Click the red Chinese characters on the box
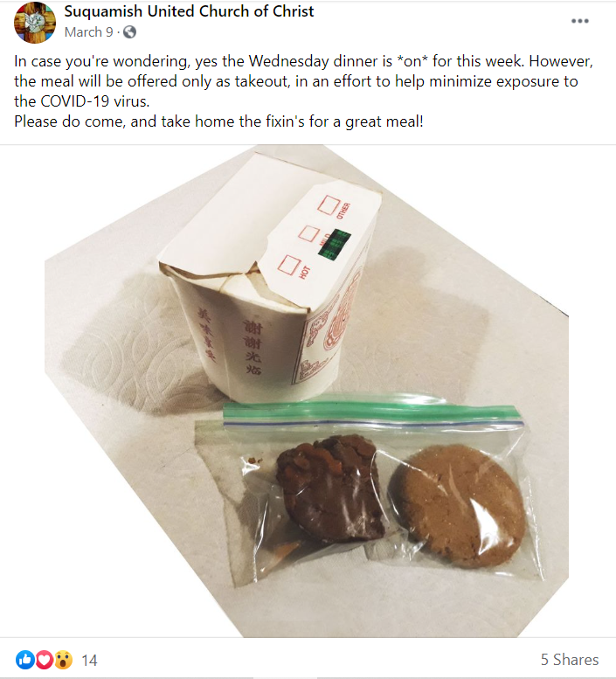This screenshot has height=679, width=616. [253, 347]
